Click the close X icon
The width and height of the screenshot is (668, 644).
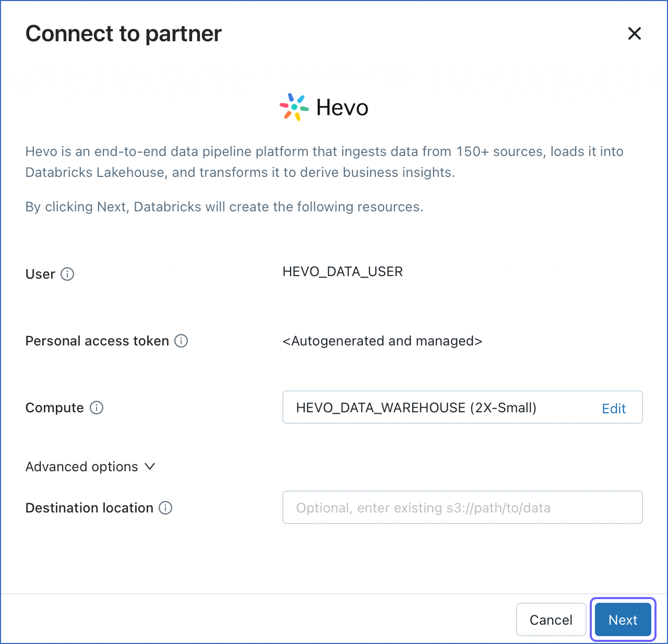pos(634,33)
